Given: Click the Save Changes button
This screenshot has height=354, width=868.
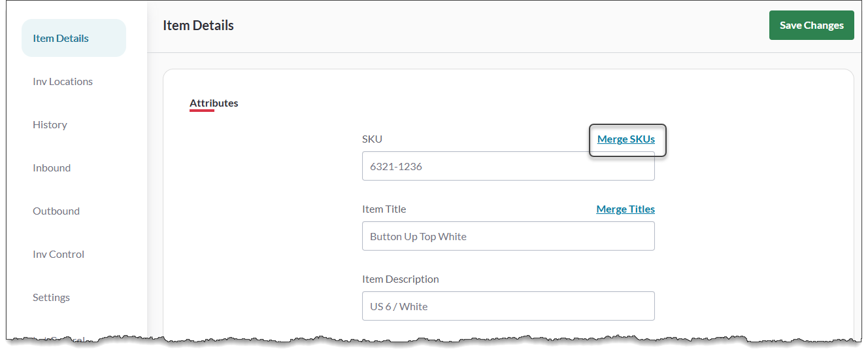Looking at the screenshot, I should (811, 26).
